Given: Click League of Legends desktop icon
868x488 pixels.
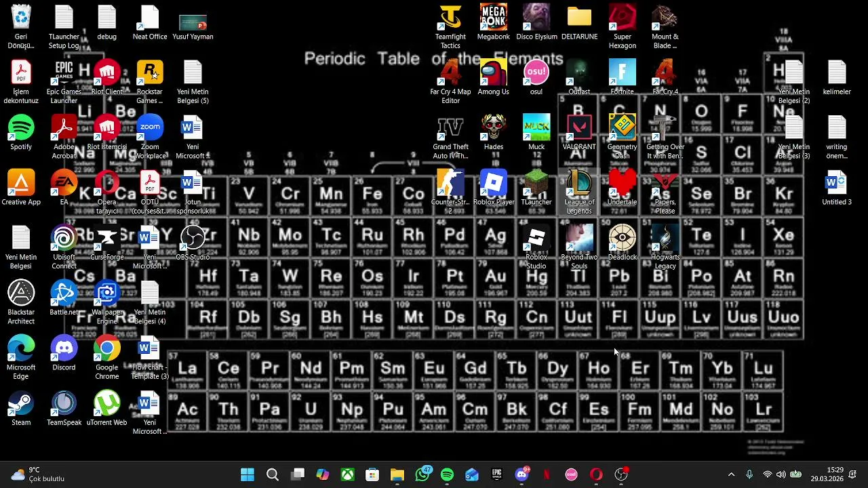Looking at the screenshot, I should click(579, 192).
